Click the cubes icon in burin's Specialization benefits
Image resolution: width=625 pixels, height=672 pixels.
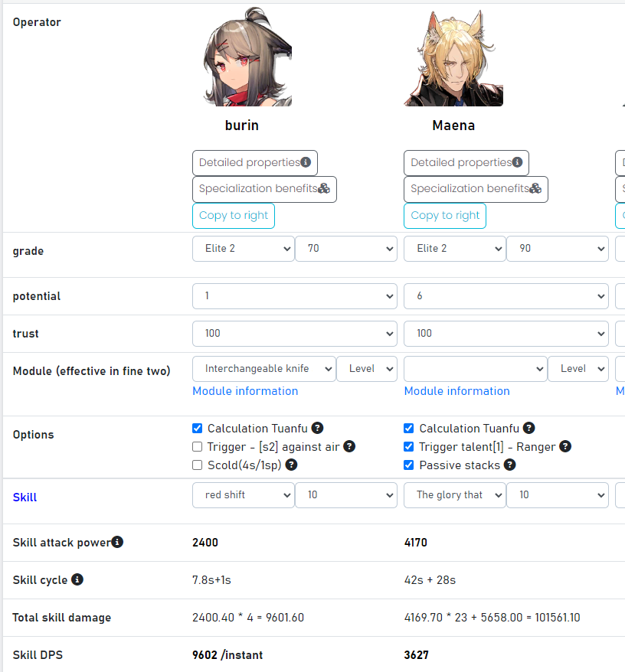point(324,188)
